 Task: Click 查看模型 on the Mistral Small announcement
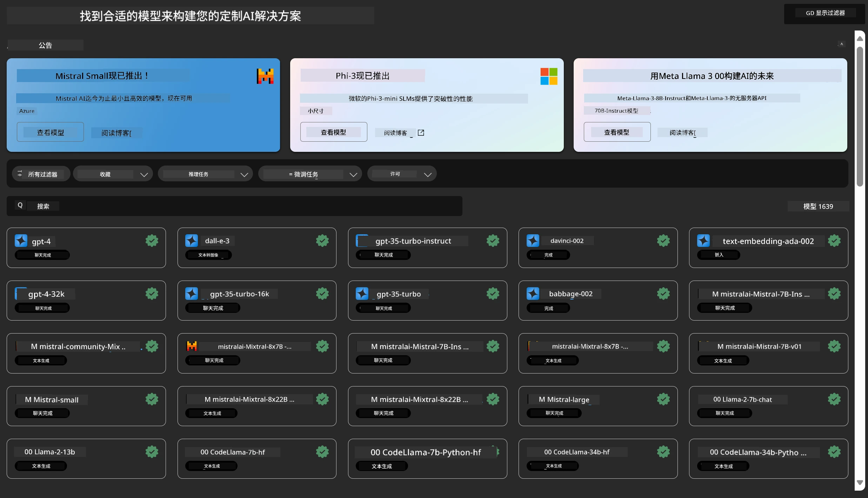pos(50,132)
